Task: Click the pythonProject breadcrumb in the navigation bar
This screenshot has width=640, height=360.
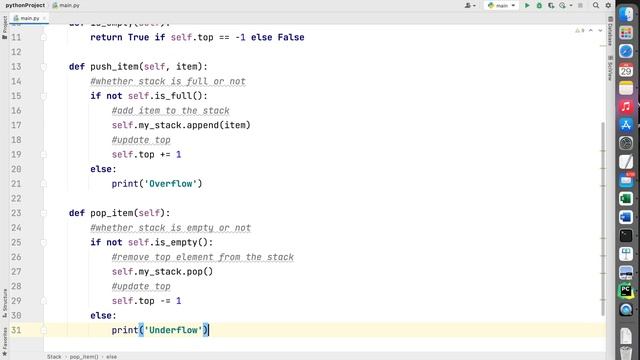Action: point(25,5)
